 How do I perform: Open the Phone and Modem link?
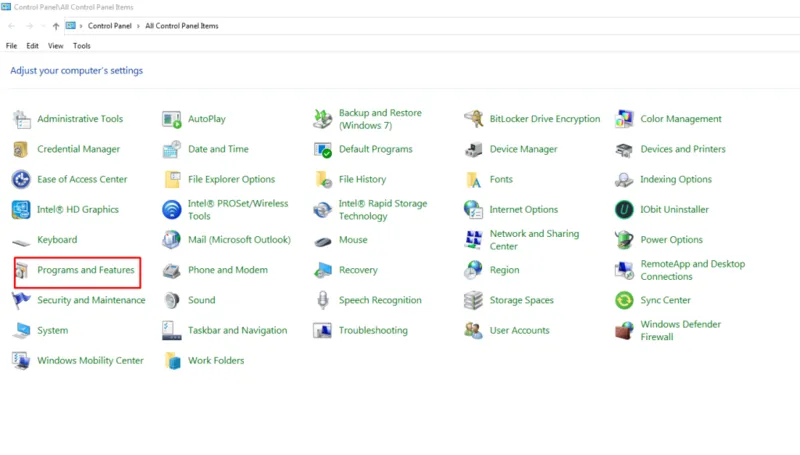point(228,270)
